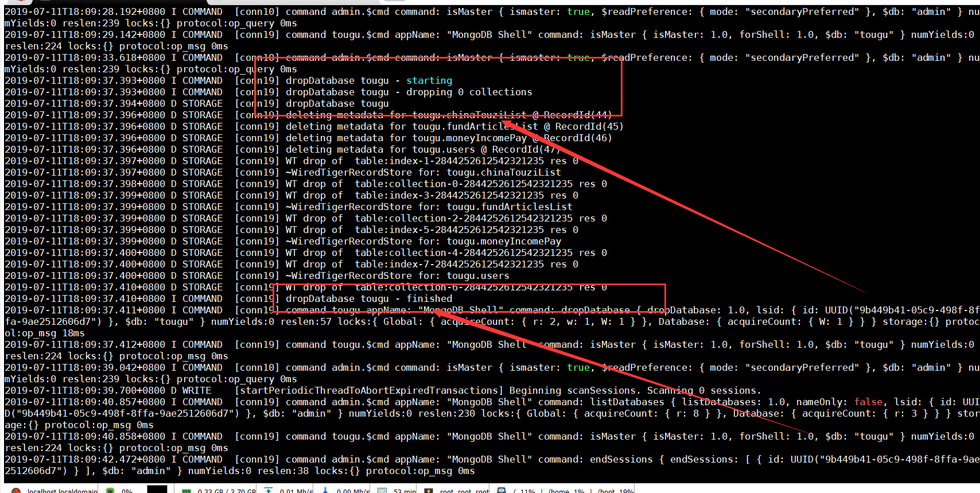The image size is (980, 493).
Task: Click 'dropDatabase tougu' STORAGE line at 18:09:37.394
Action: (337, 103)
